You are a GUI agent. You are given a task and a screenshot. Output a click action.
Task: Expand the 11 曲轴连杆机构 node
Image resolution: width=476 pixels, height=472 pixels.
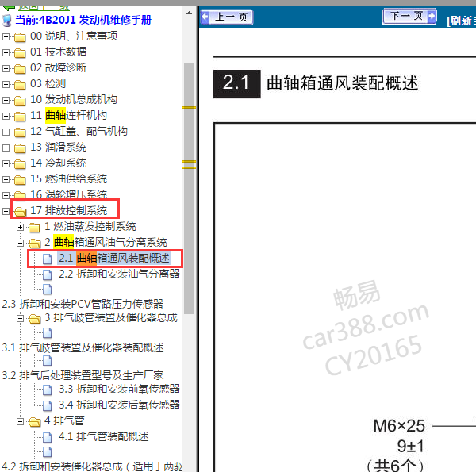tap(6, 116)
